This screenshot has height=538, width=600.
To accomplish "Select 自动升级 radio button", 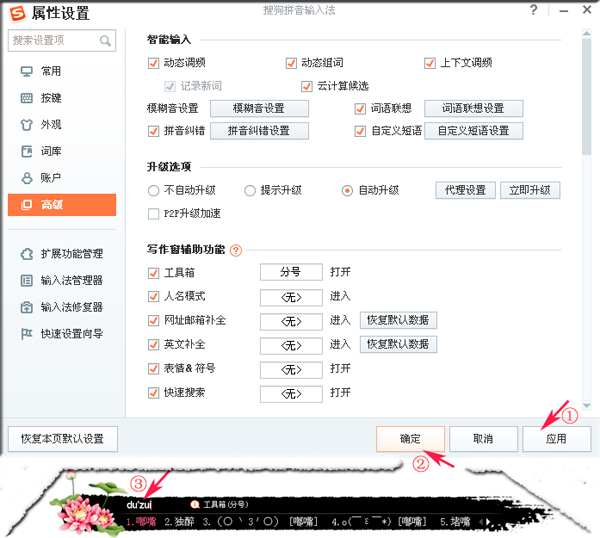I will [347, 191].
